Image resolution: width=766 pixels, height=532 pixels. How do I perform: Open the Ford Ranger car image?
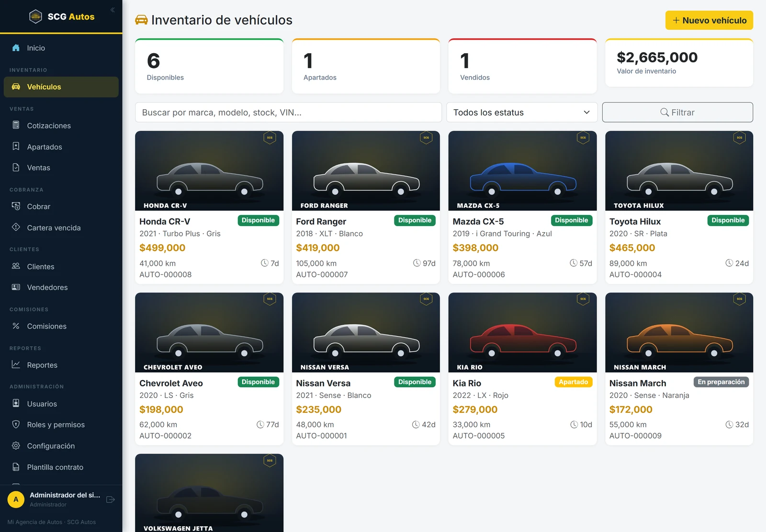click(366, 171)
